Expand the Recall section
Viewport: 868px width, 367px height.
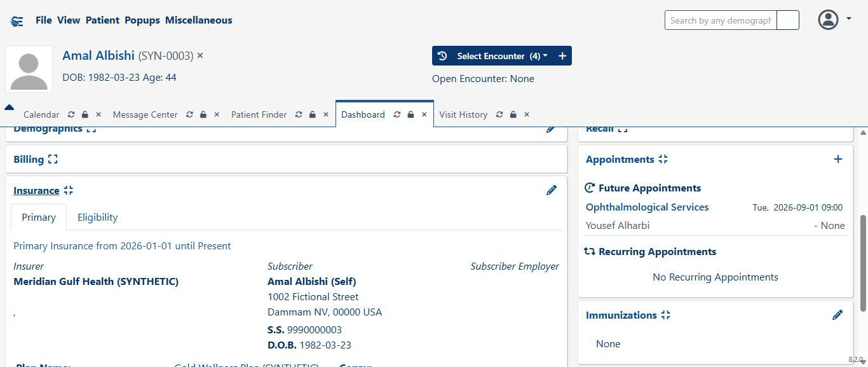[622, 129]
